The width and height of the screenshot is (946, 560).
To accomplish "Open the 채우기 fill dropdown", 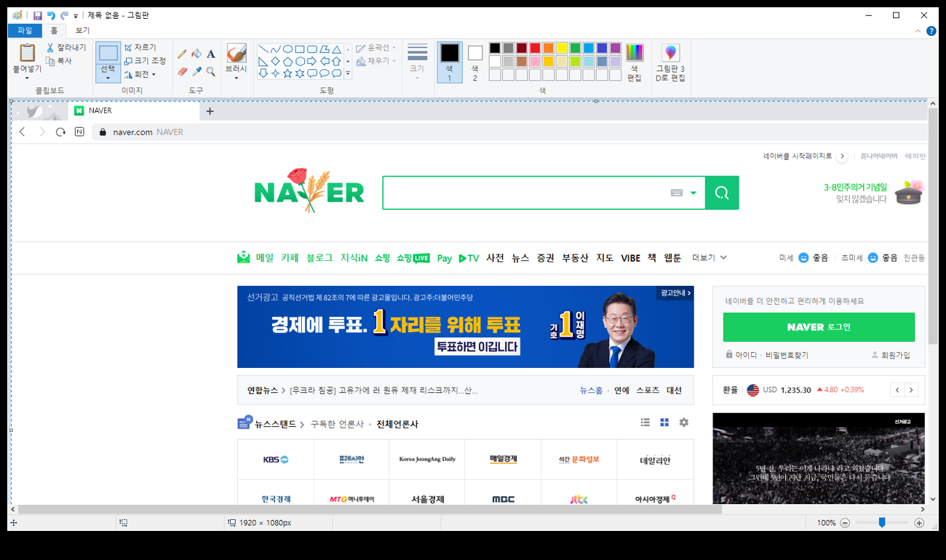I will [375, 61].
